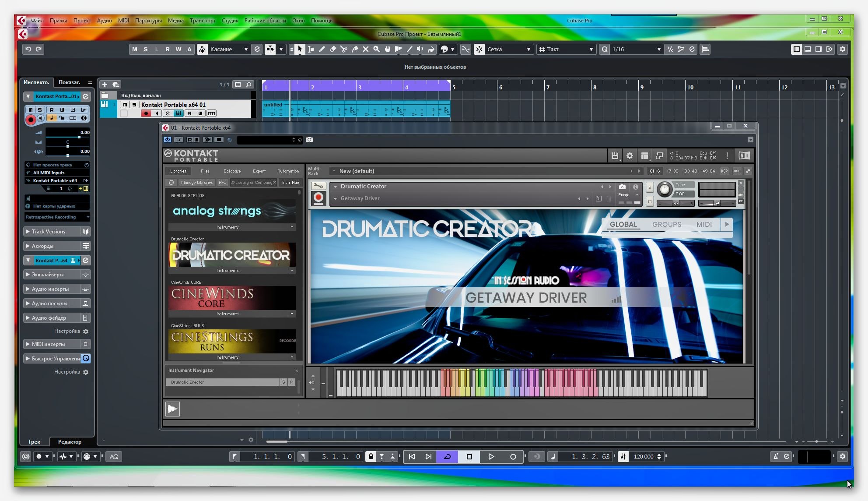Click the waveform icon below Kontakt keyboard

pos(173,409)
